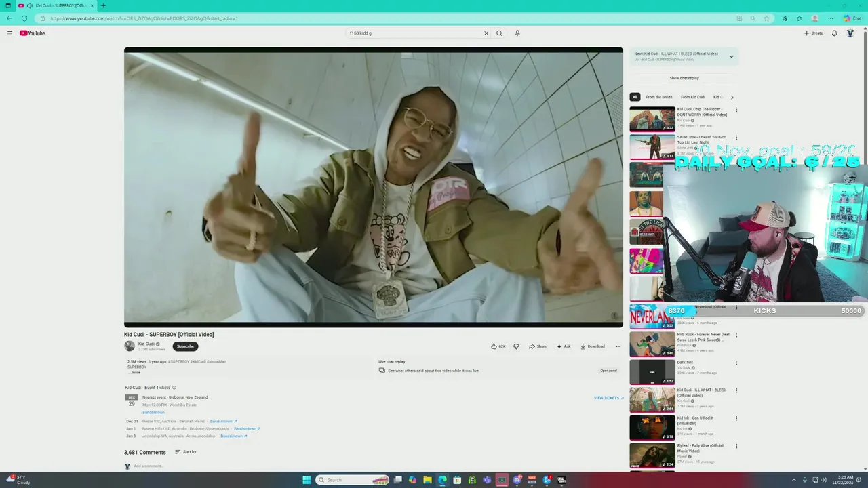The width and height of the screenshot is (868, 488).
Task: Open Kid Ink Can U Feel It thumbnail
Action: click(x=652, y=428)
